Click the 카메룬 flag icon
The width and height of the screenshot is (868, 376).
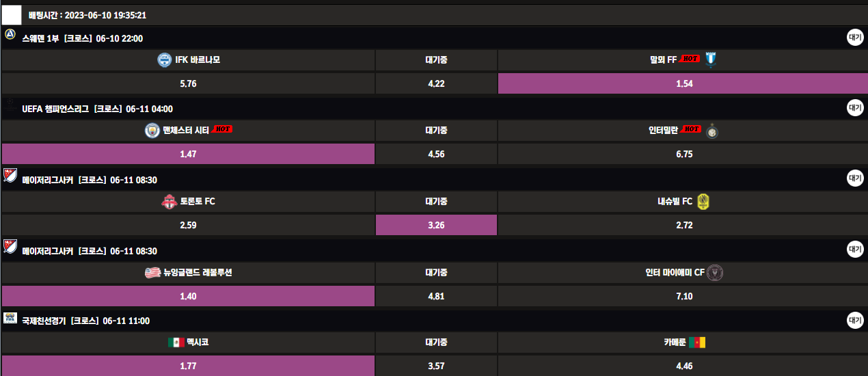697,343
